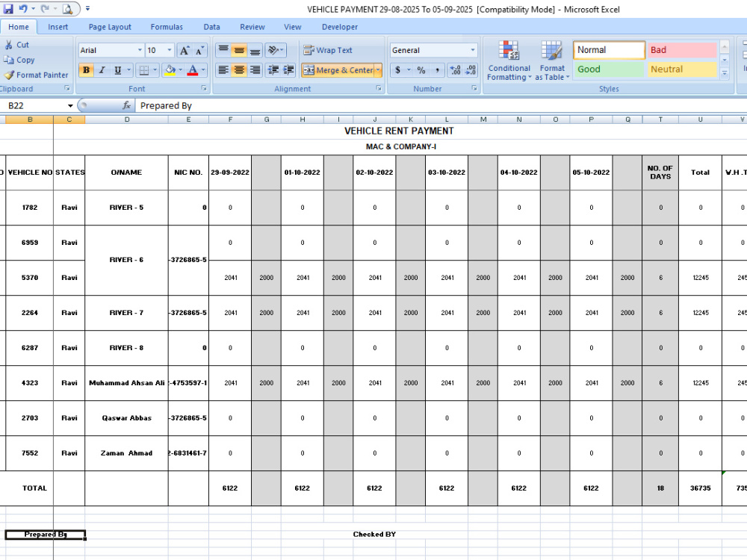Toggle Top Align vertical alignment
The width and height of the screenshot is (747, 560).
point(223,50)
